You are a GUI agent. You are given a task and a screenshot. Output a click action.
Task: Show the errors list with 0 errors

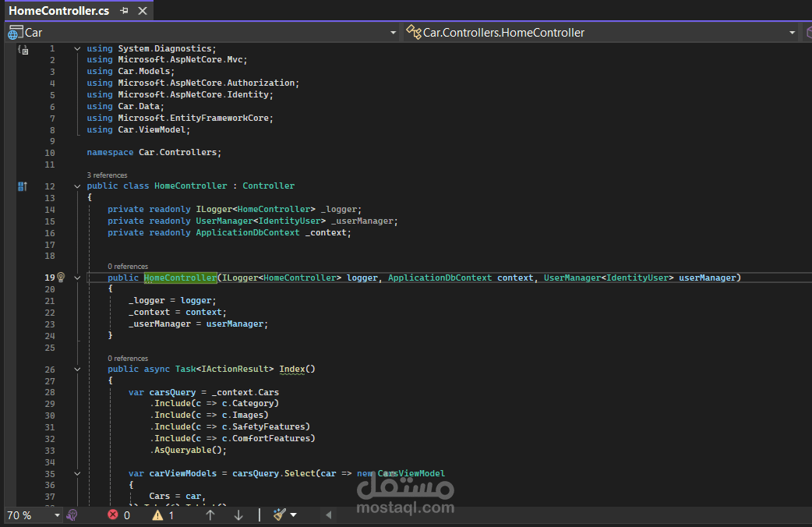[118, 515]
